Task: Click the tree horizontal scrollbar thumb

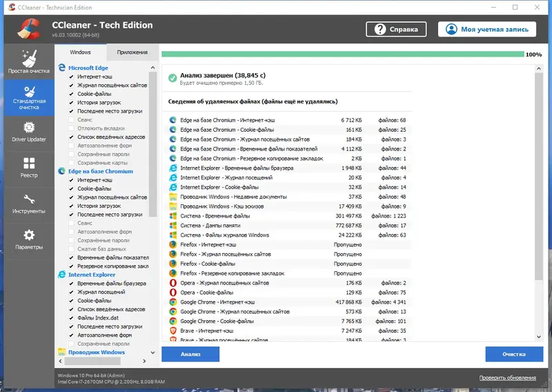Action: (x=92, y=361)
